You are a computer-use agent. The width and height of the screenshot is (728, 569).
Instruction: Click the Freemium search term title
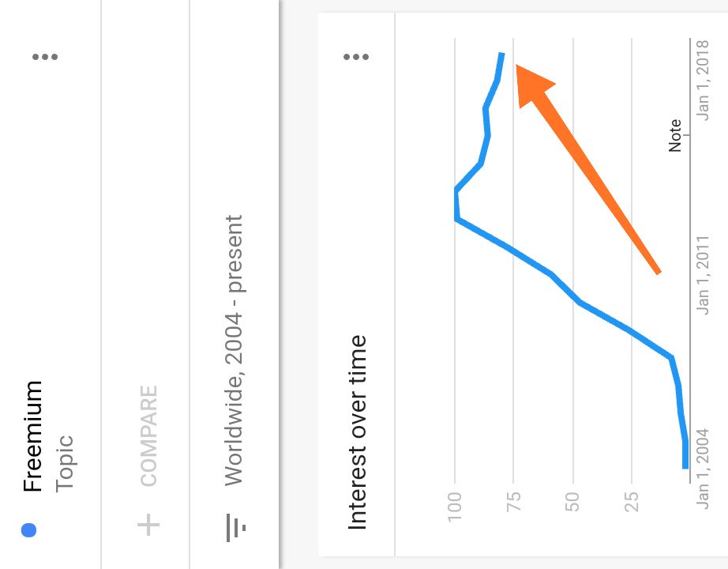point(33,436)
